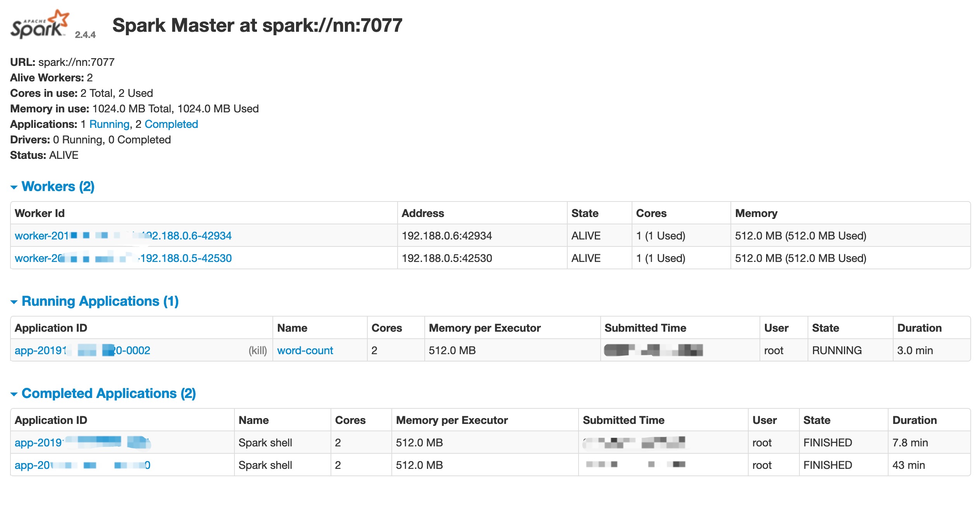Click the version 2.4.4 label
Viewport: 980px width, 508px height.
pos(85,35)
